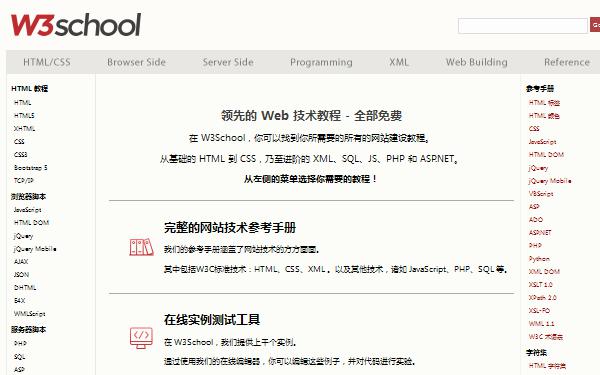Open PHP in the 参考手册 list
600x375 pixels.
coord(535,246)
